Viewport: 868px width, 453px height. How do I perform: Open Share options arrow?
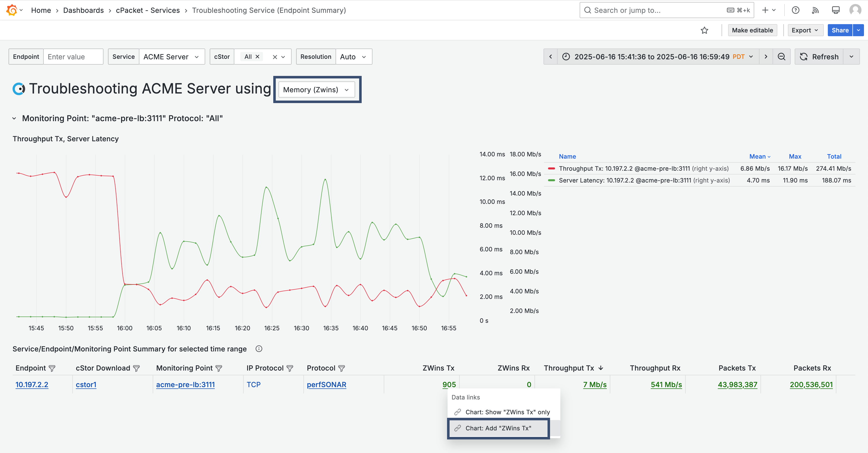858,30
